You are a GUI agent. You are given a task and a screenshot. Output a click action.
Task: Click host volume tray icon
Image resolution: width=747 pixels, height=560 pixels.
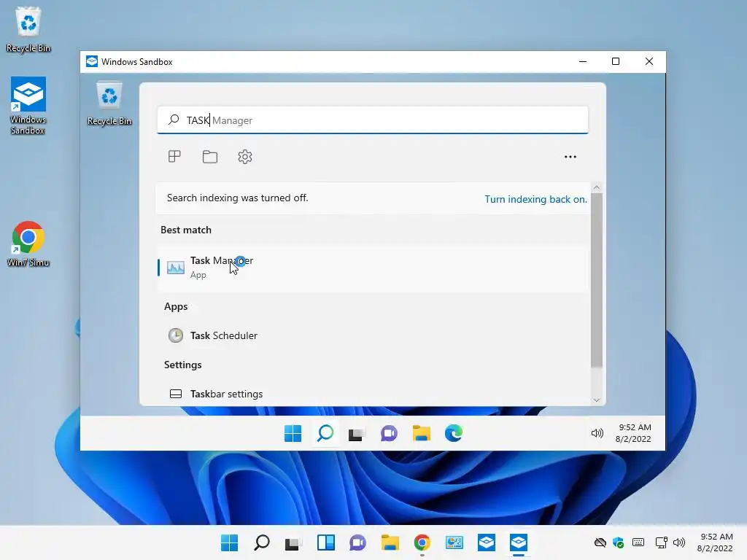(x=679, y=542)
